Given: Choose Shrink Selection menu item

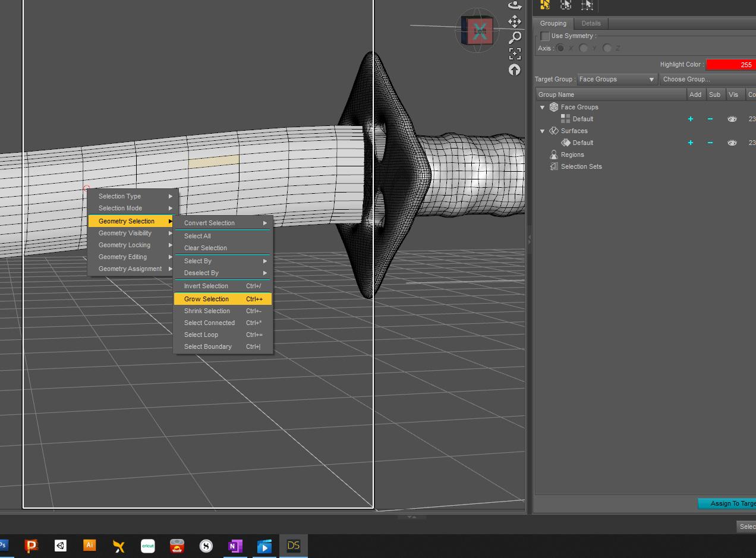Looking at the screenshot, I should [223, 311].
